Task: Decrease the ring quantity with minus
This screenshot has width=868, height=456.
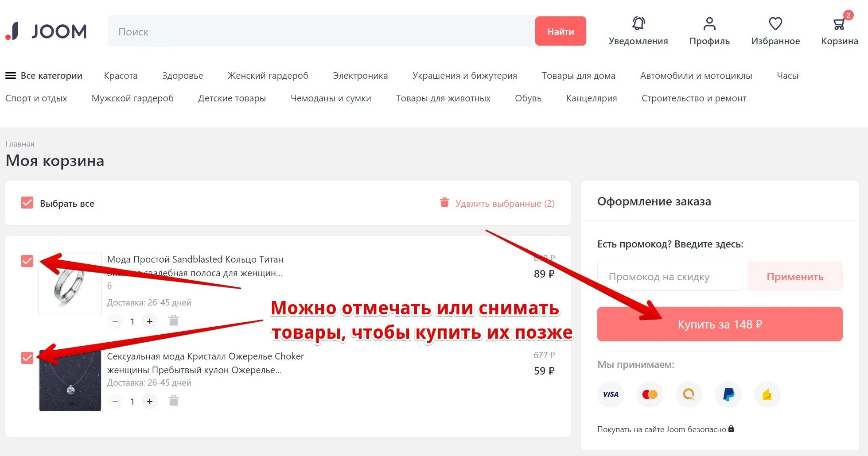Action: 115,321
